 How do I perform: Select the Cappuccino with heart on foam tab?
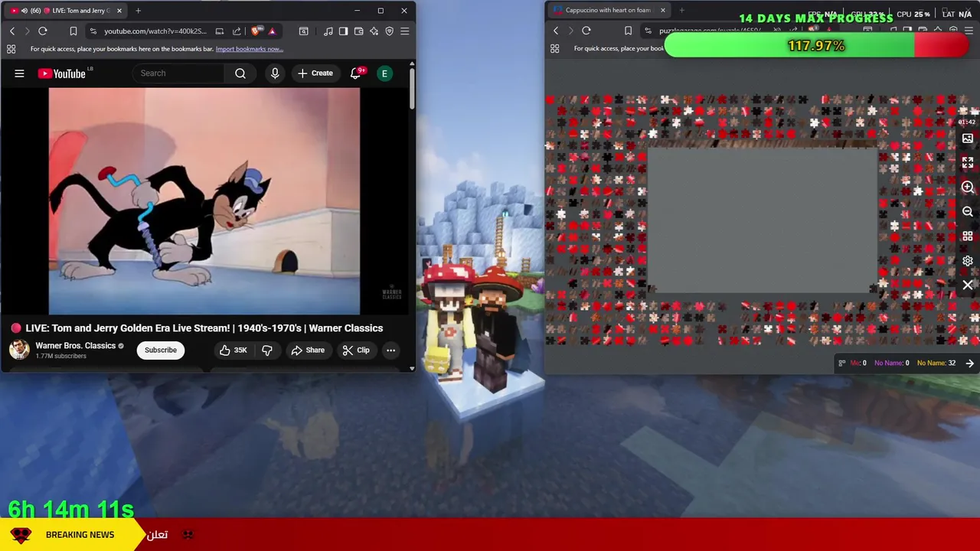[x=609, y=10]
